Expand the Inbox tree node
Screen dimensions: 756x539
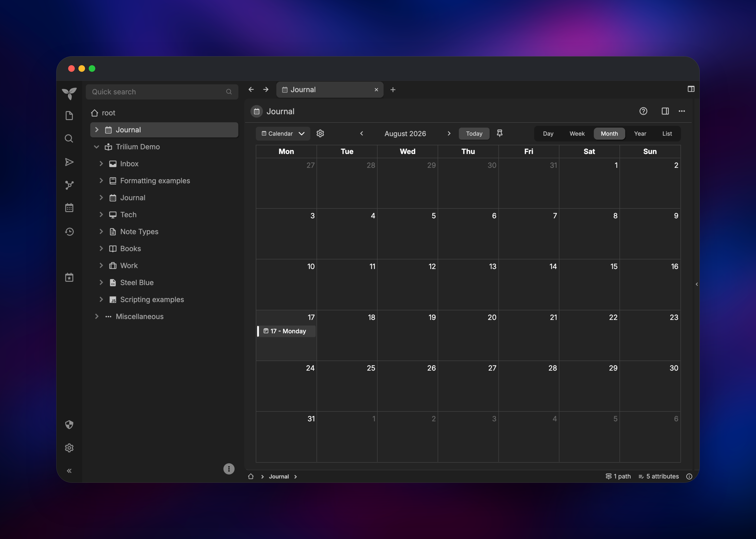click(x=101, y=164)
